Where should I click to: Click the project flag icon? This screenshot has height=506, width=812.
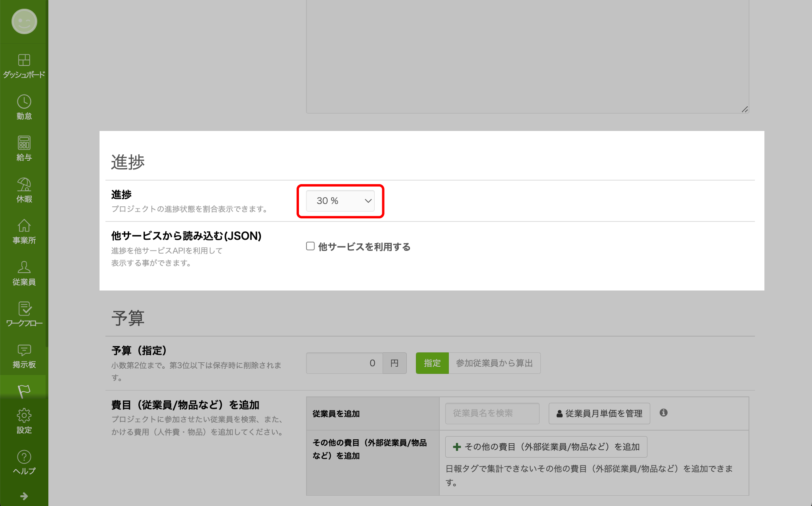[24, 391]
